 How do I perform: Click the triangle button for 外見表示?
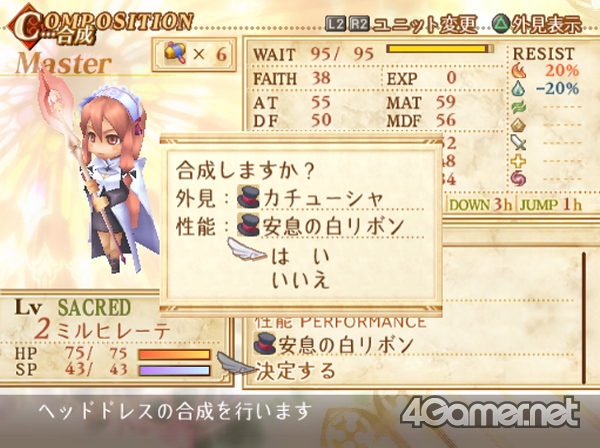[501, 24]
